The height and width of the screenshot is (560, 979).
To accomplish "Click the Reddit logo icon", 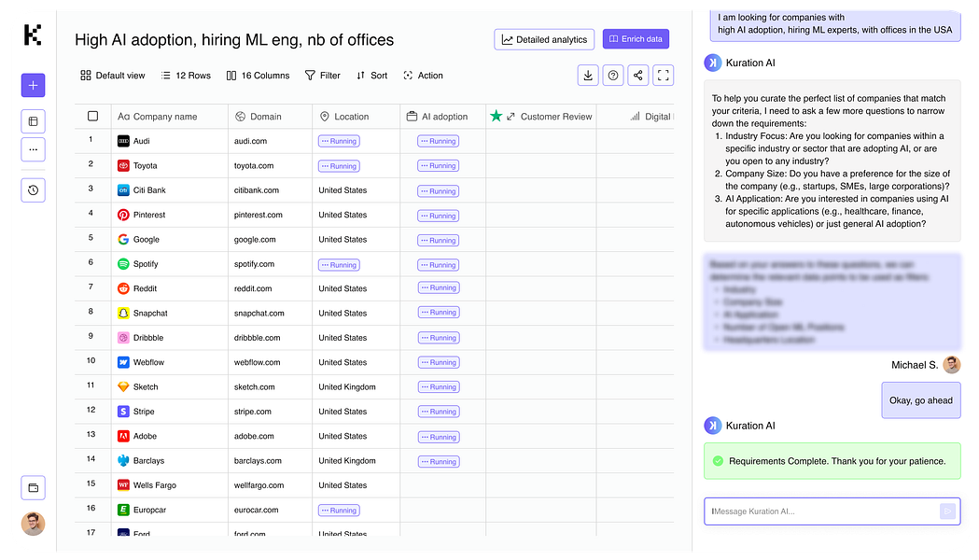I will [123, 288].
